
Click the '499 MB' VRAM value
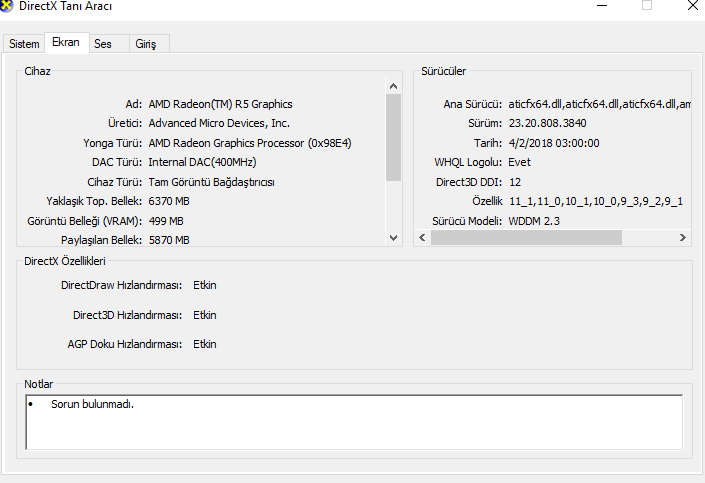pyautogui.click(x=166, y=221)
